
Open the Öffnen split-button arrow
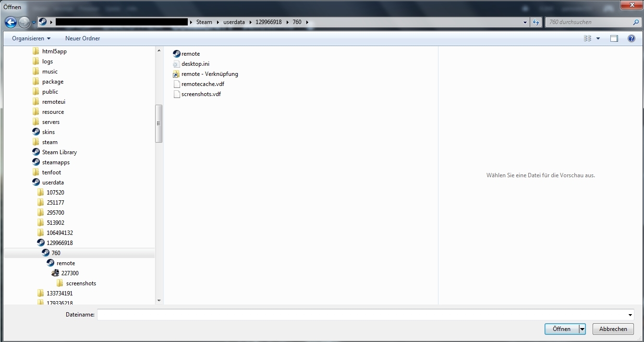pyautogui.click(x=582, y=329)
